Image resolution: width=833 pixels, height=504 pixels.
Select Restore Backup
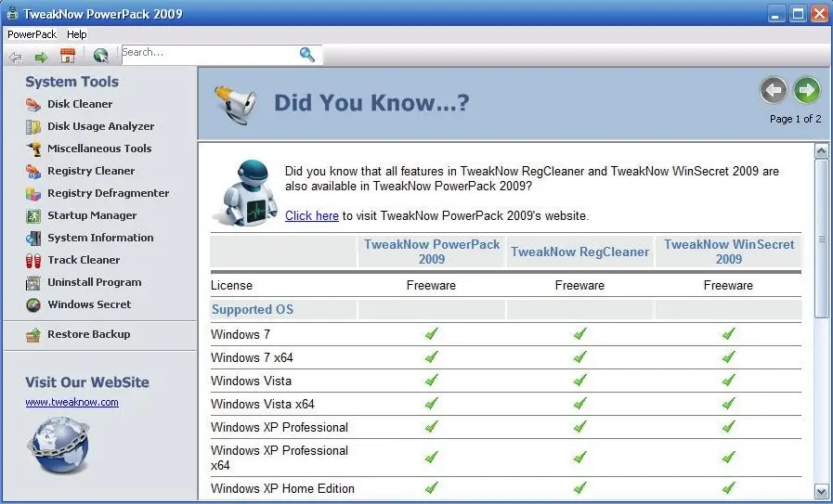coord(89,334)
